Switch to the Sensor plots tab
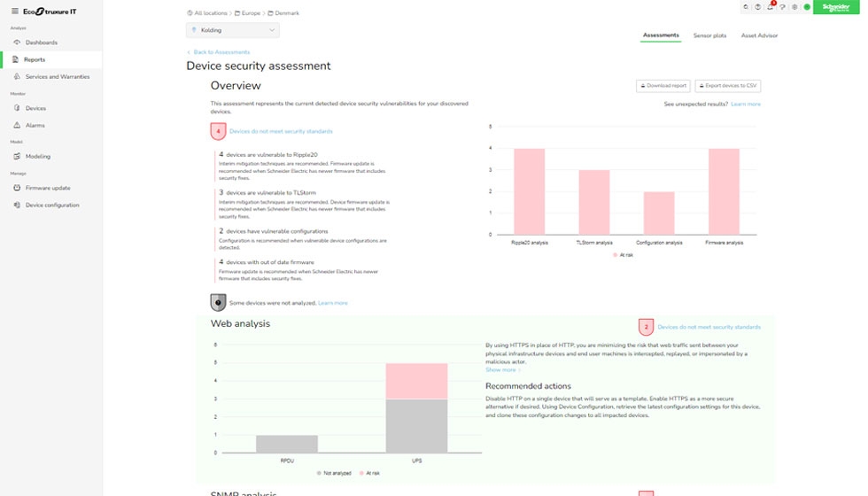The width and height of the screenshot is (868, 496). [x=709, y=35]
